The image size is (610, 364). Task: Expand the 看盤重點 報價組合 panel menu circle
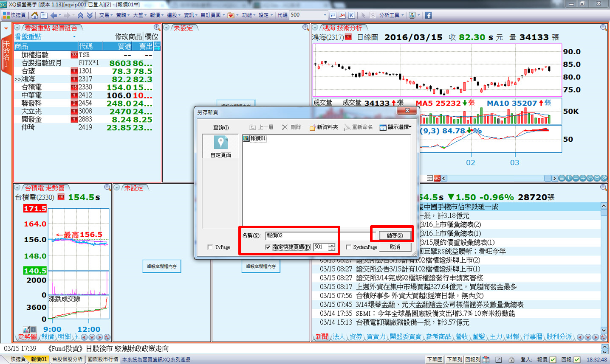17,28
